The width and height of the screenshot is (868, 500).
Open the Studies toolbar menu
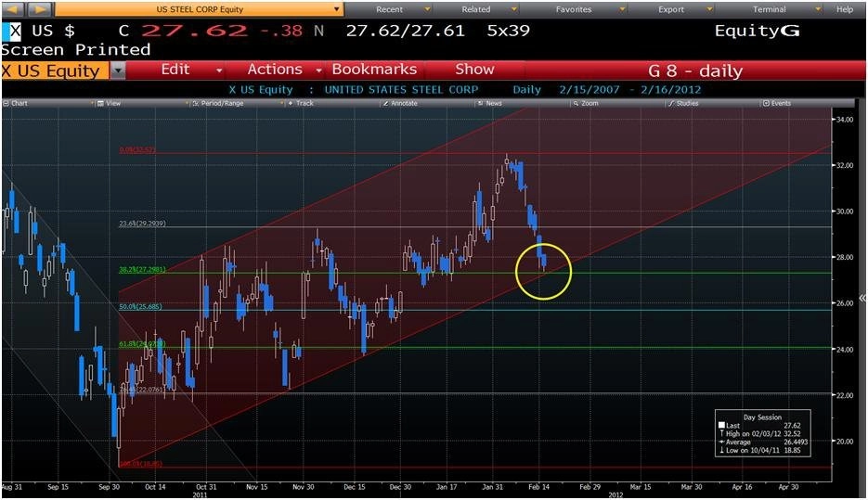pos(683,103)
